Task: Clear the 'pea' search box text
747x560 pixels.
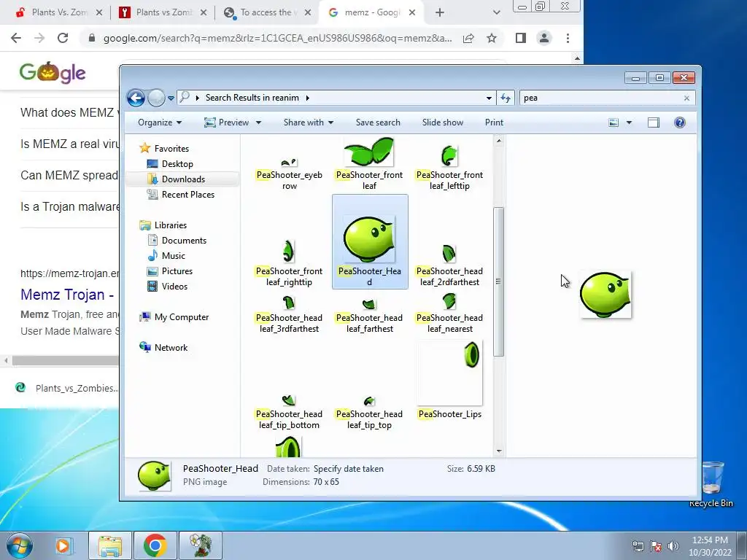Action: click(686, 98)
